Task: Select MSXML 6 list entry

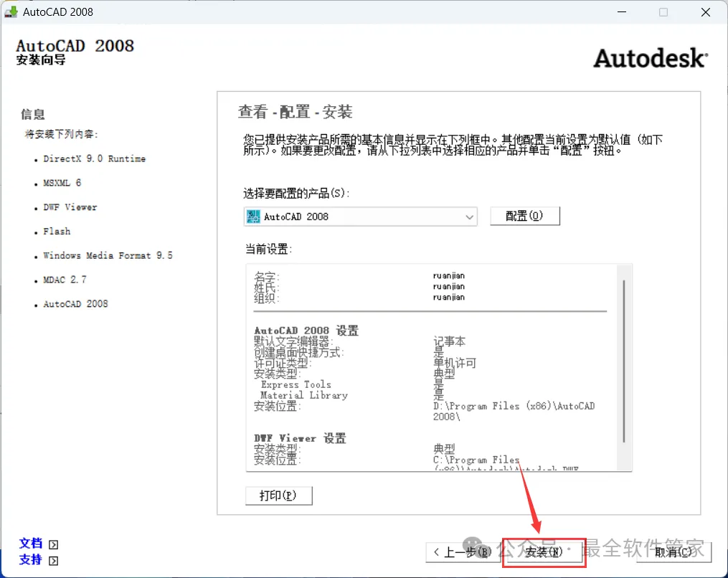Action: pyautogui.click(x=62, y=183)
